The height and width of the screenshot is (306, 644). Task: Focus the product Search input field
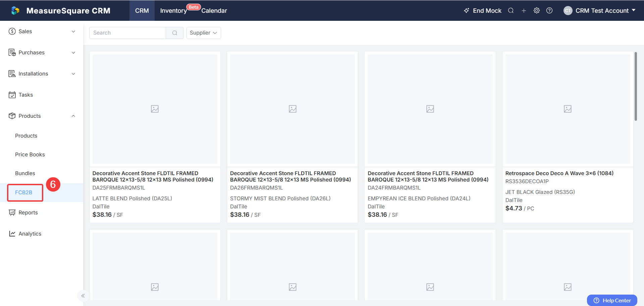pos(127,33)
